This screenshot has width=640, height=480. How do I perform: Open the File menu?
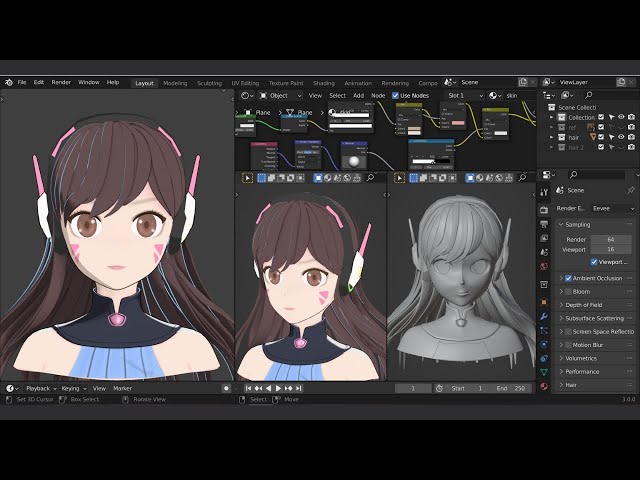coord(22,82)
